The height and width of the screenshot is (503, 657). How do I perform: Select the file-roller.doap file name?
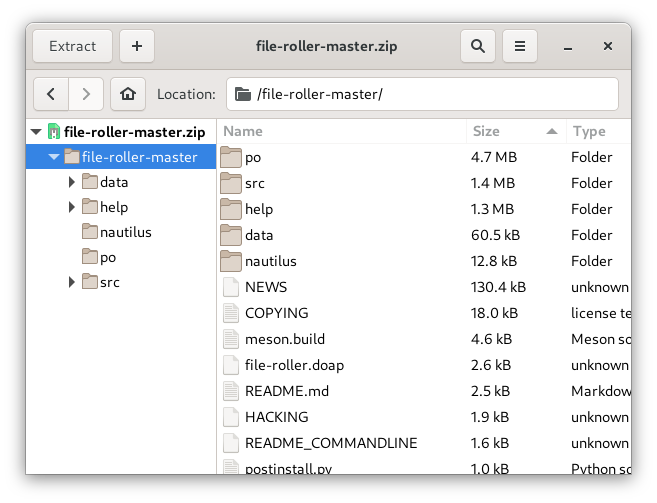295,365
